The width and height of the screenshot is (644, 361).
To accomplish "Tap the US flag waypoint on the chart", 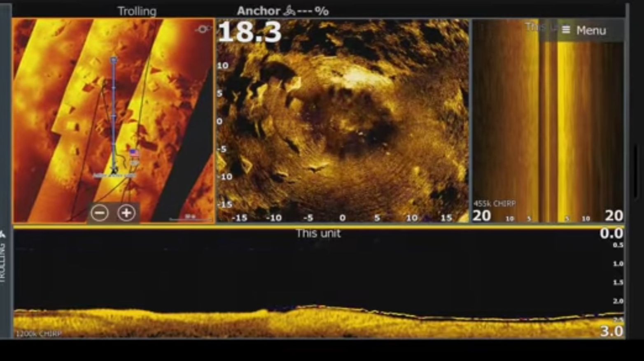I will (134, 154).
